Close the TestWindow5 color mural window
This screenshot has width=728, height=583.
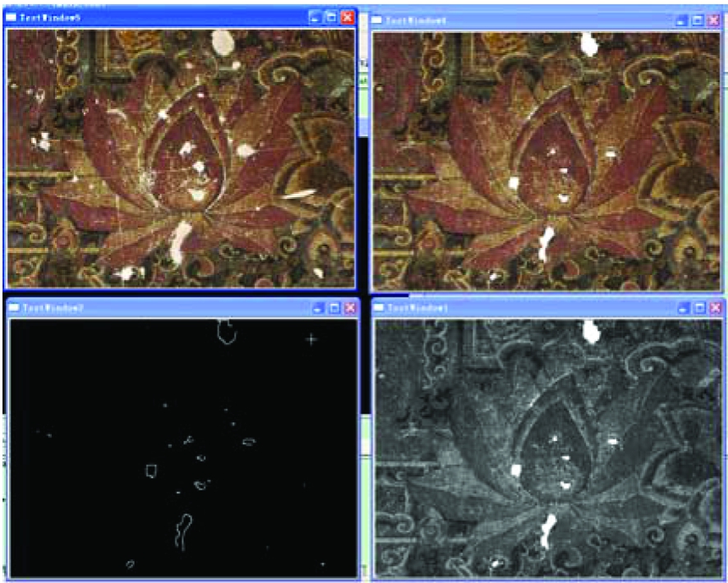click(347, 17)
